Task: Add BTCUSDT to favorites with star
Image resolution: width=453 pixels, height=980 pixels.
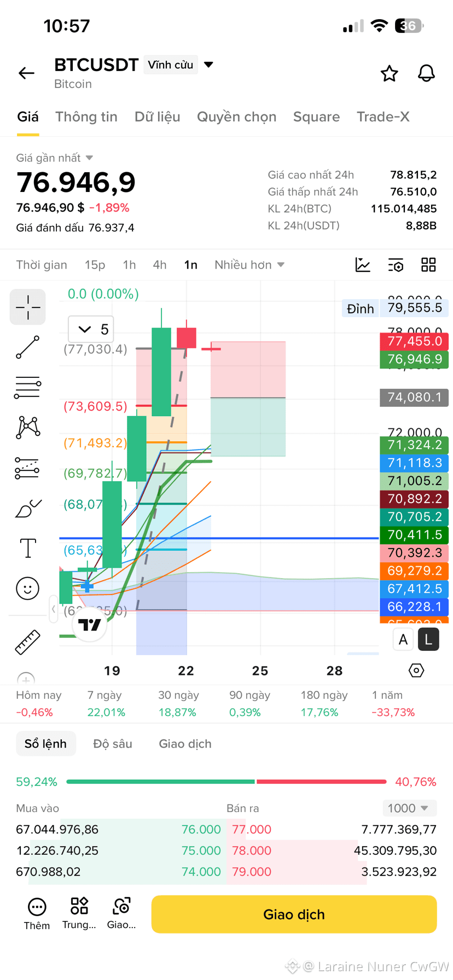Action: (389, 73)
